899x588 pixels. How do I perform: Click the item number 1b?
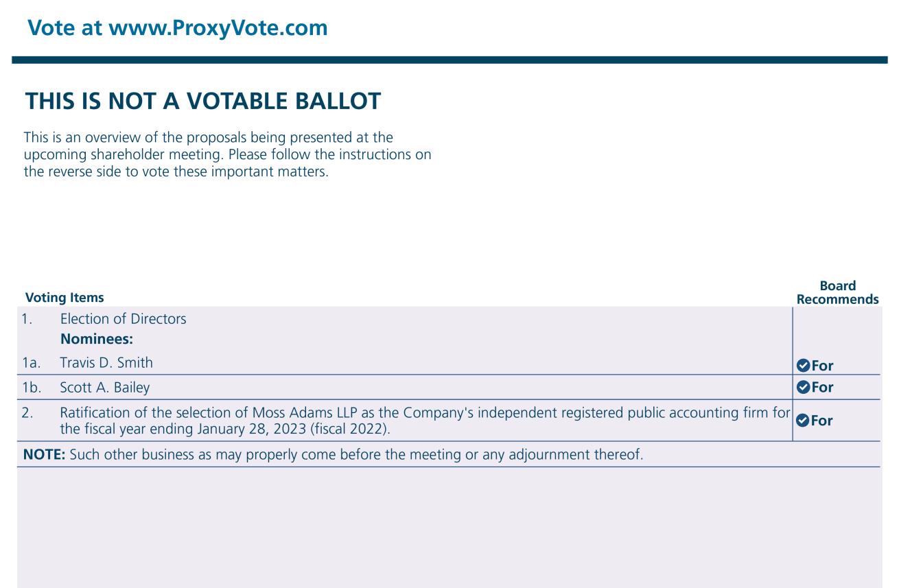tap(34, 387)
